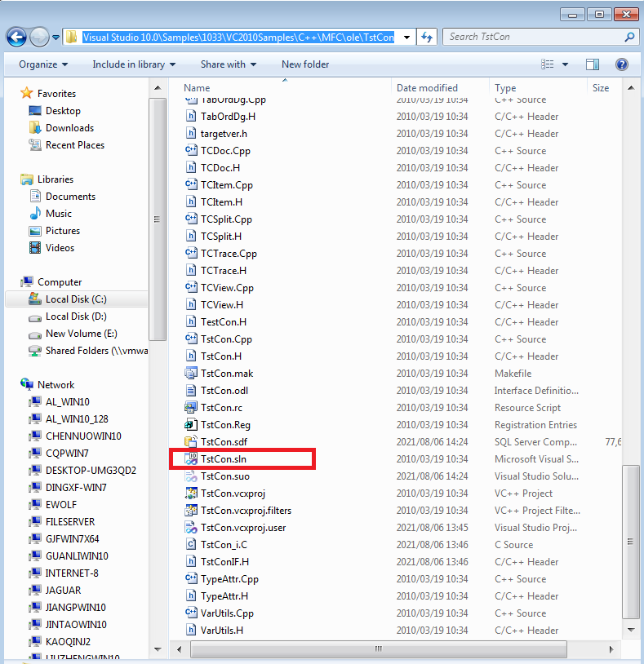This screenshot has width=644, height=664.
Task: Open the Organize menu
Action: click(x=43, y=64)
